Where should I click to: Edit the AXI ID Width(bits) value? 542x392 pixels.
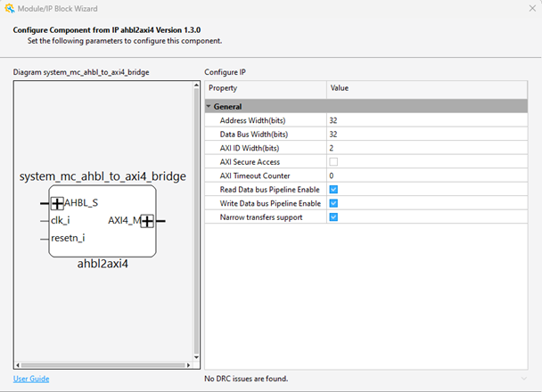[427, 148]
